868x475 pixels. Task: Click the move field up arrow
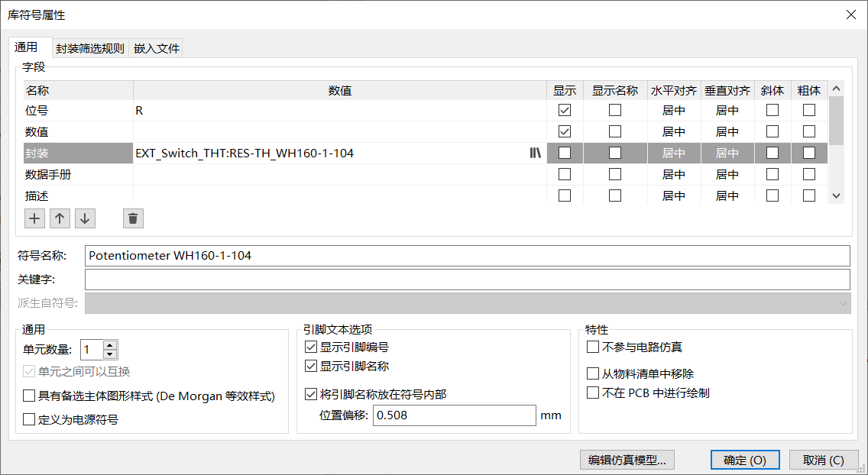point(60,218)
